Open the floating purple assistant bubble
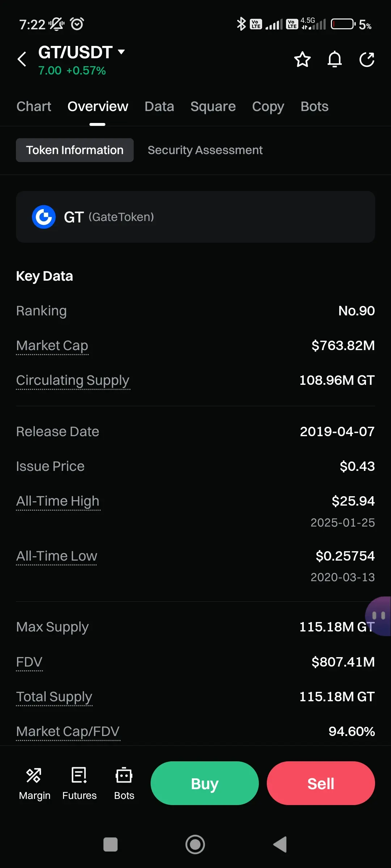Viewport: 391px width, 868px height. click(378, 616)
